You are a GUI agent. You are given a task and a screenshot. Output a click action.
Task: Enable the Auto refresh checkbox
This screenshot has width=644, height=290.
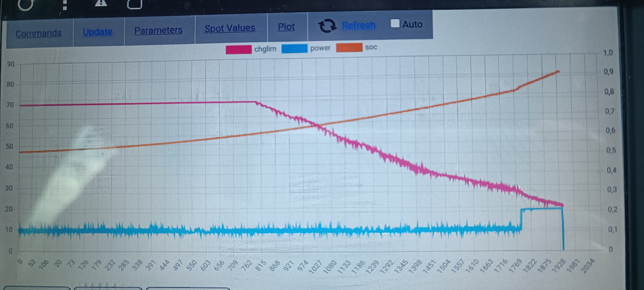tap(395, 24)
